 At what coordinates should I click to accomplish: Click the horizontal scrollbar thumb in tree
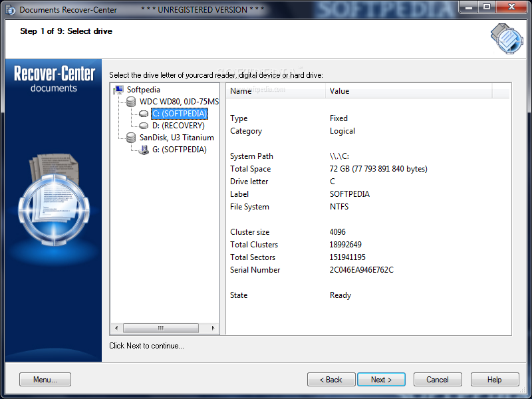click(x=161, y=328)
